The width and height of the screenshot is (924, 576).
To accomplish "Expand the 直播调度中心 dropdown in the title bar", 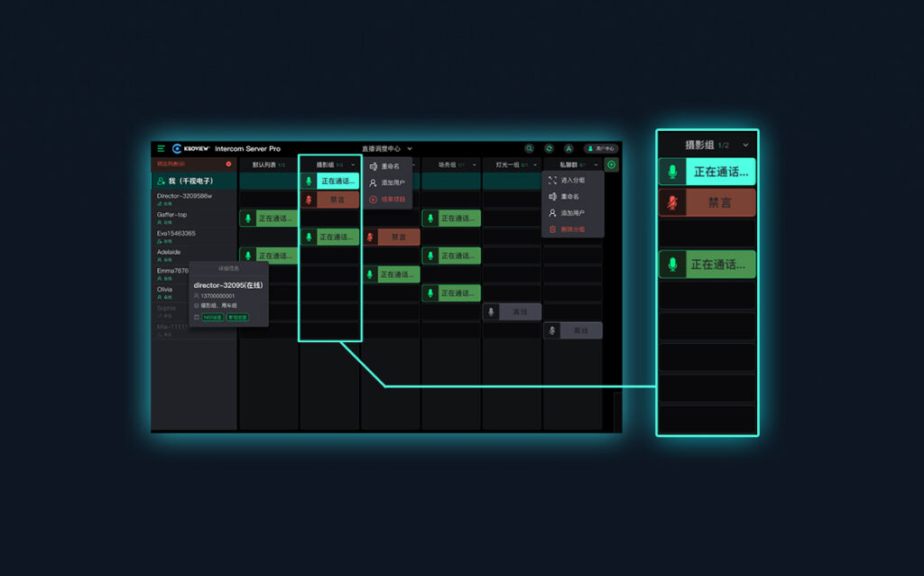I will coord(410,148).
